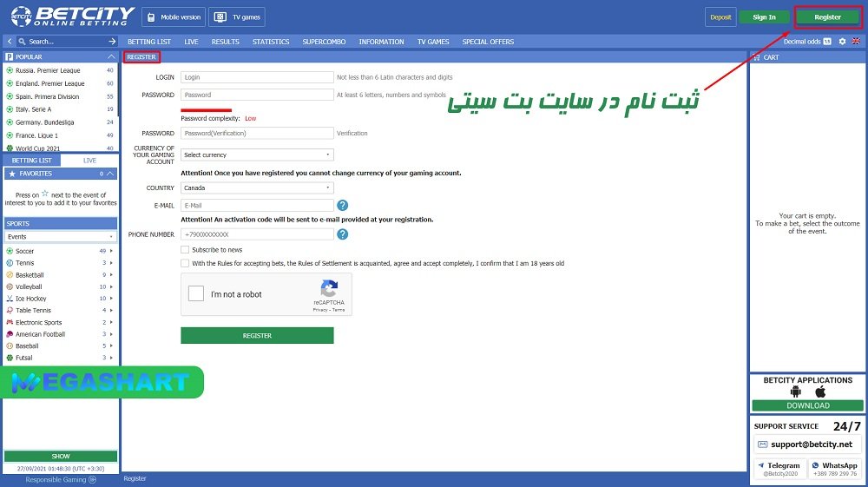Open LIVE menu item
The width and height of the screenshot is (868, 487).
[191, 42]
